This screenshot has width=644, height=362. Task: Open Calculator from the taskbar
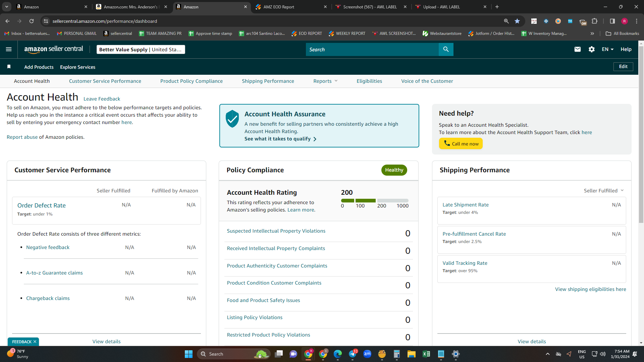pos(397,354)
